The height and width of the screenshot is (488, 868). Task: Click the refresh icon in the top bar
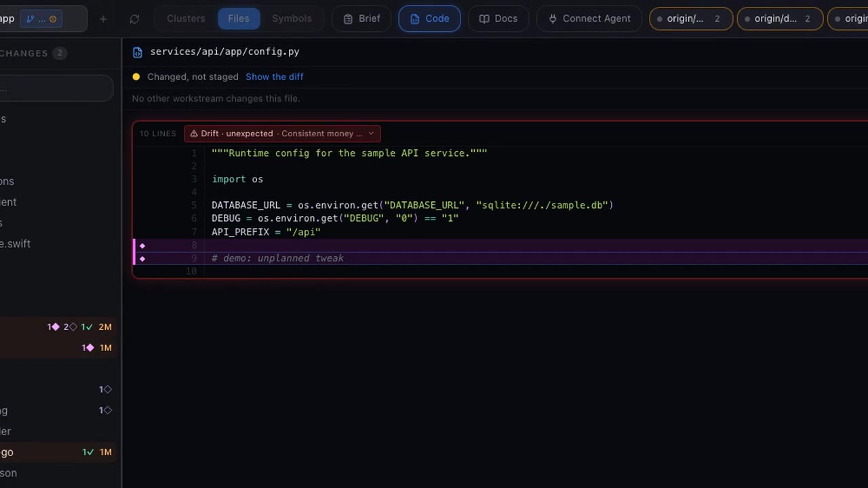tap(134, 19)
